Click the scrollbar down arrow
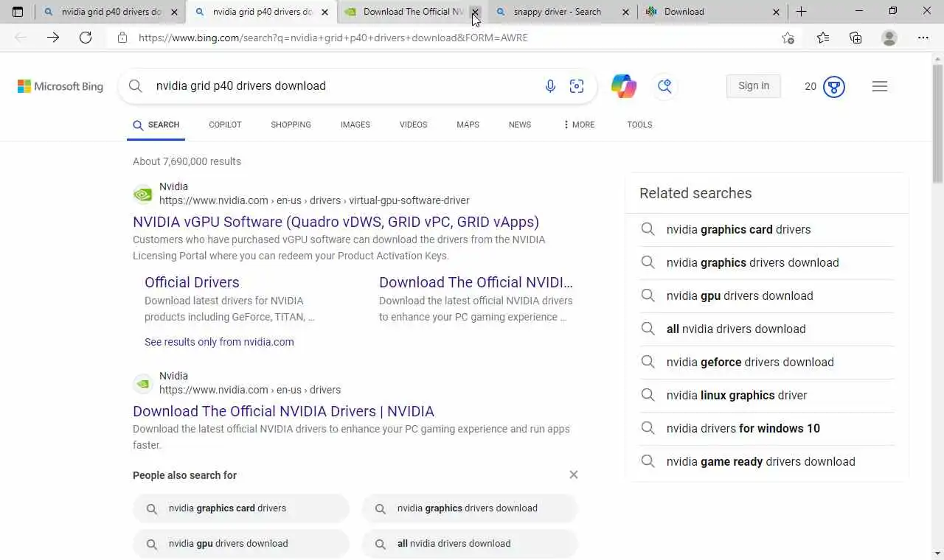Image resolution: width=944 pixels, height=560 pixels. click(x=937, y=553)
